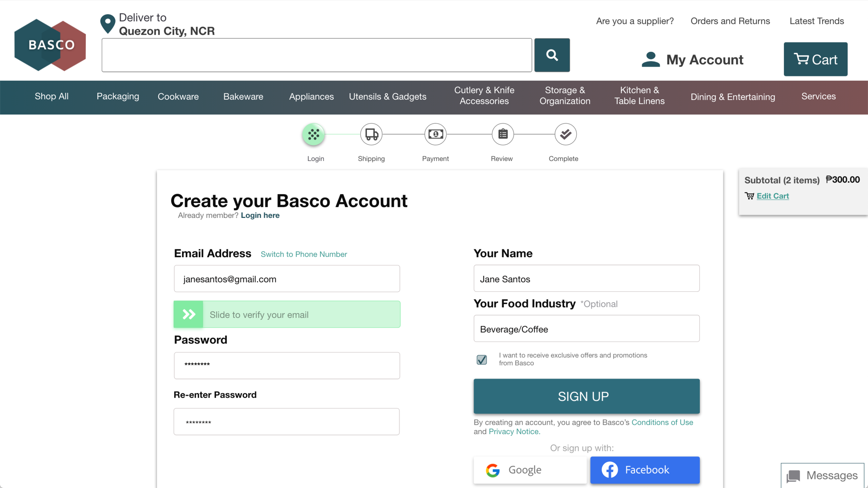
Task: Click Edit Cart in the subtotal box
Action: 773,195
